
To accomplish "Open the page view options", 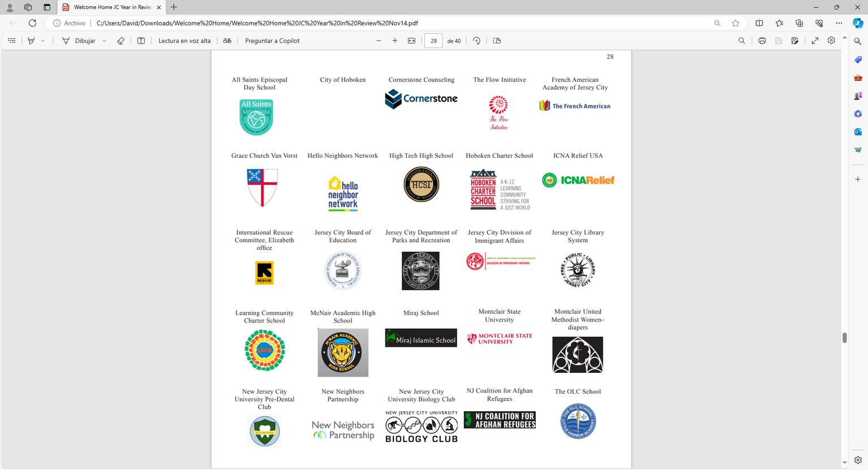I will point(497,41).
